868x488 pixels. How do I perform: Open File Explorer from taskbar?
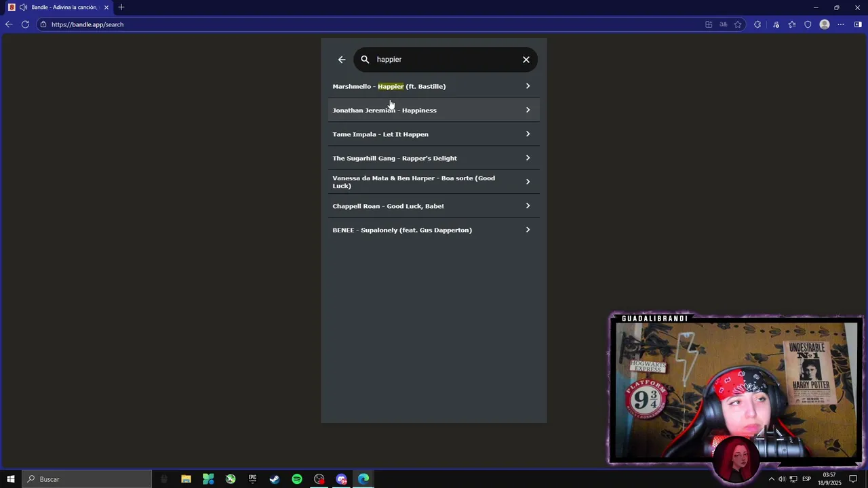pyautogui.click(x=186, y=479)
